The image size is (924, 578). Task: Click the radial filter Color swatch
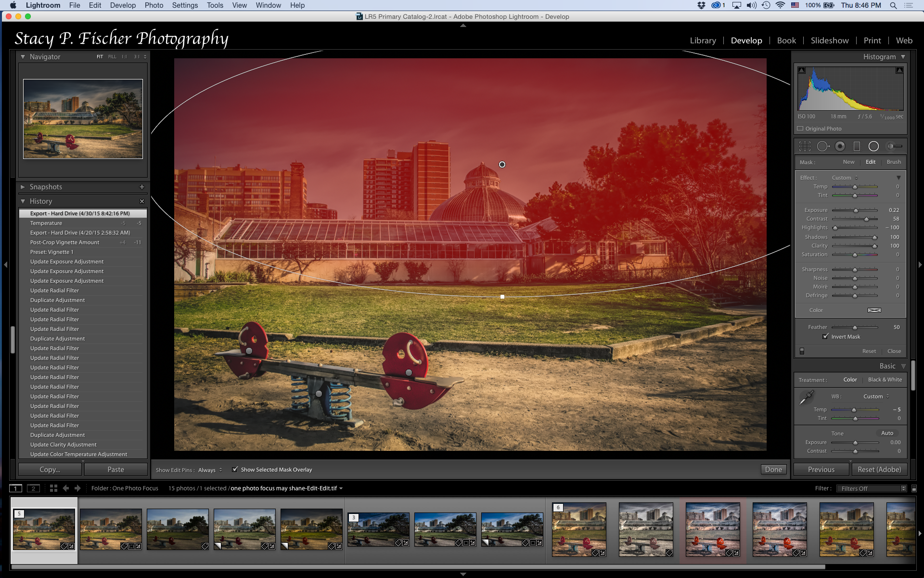coord(874,310)
